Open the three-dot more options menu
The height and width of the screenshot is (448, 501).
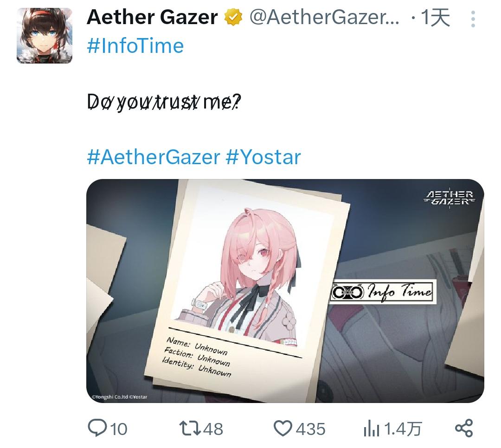click(x=473, y=19)
